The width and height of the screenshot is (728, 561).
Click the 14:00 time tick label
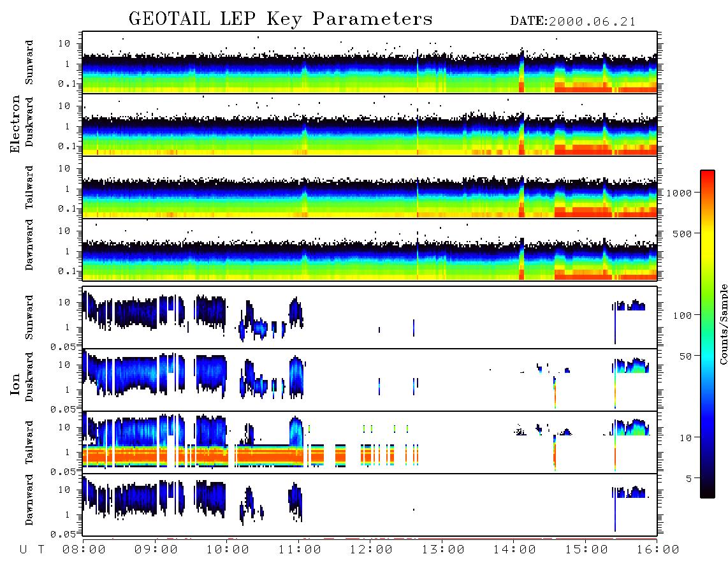click(x=514, y=550)
